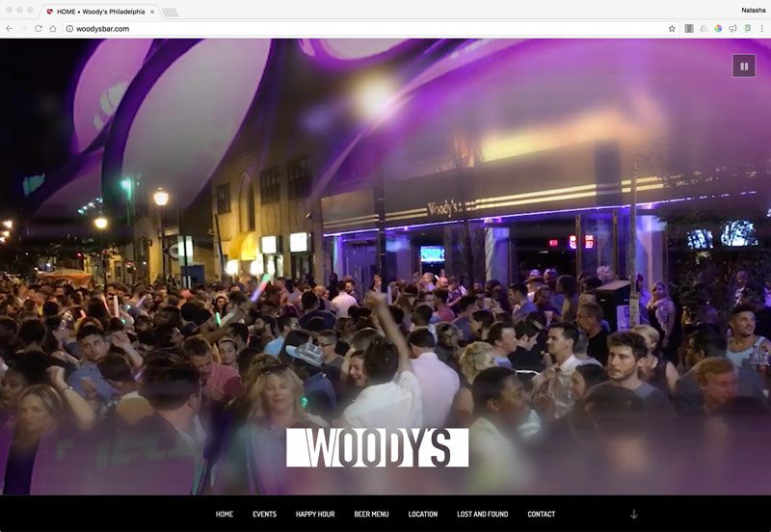The width and height of the screenshot is (771, 532).
Task: Click the Natasha profile button
Action: click(x=754, y=10)
